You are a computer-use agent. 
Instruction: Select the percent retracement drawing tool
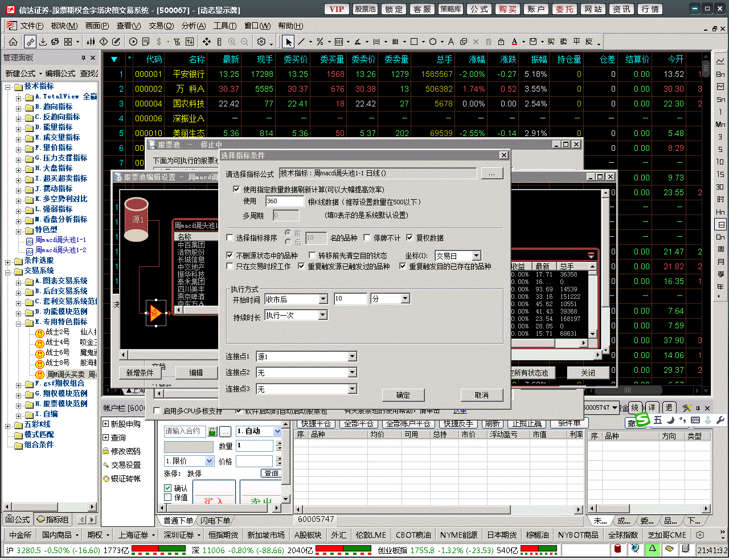pos(320,42)
